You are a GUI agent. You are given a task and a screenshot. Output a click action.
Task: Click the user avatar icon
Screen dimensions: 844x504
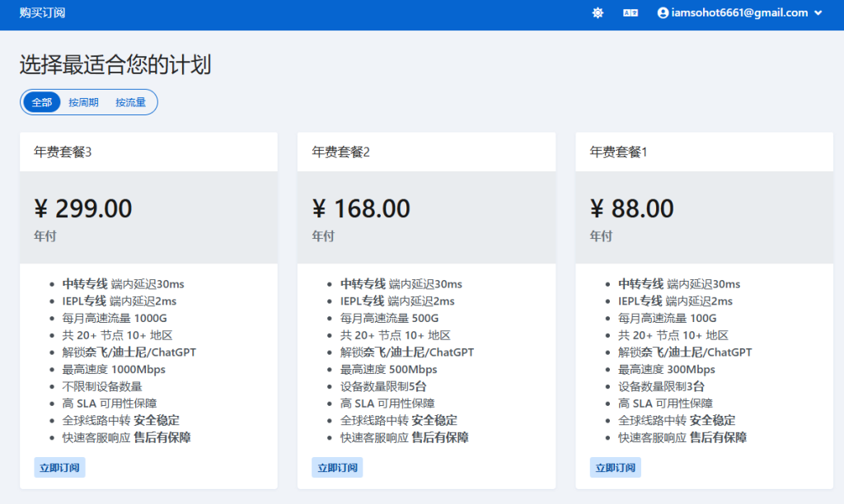(x=663, y=13)
